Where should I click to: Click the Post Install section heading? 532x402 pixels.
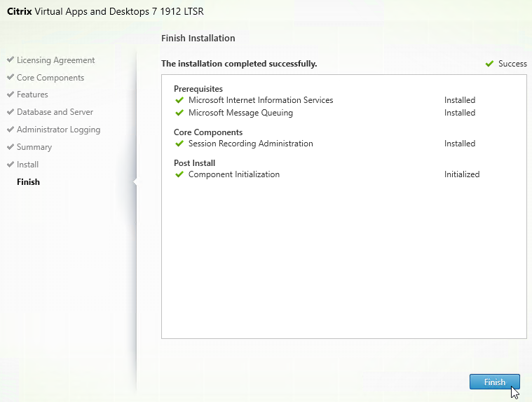point(194,162)
